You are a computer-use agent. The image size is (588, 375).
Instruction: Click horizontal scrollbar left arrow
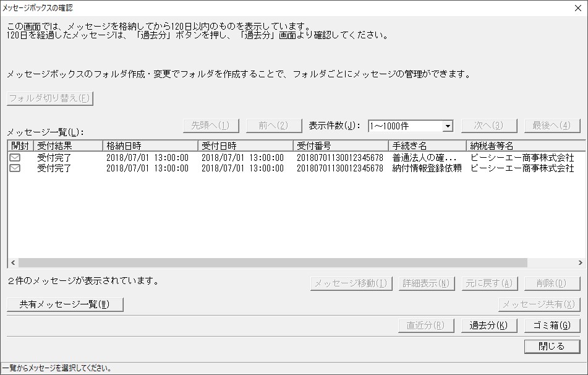point(13,263)
